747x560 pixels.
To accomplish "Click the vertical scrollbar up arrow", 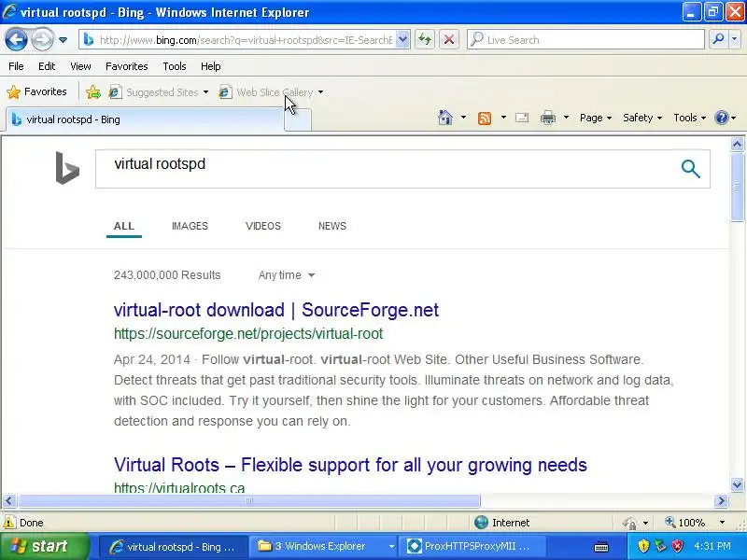I will (737, 144).
